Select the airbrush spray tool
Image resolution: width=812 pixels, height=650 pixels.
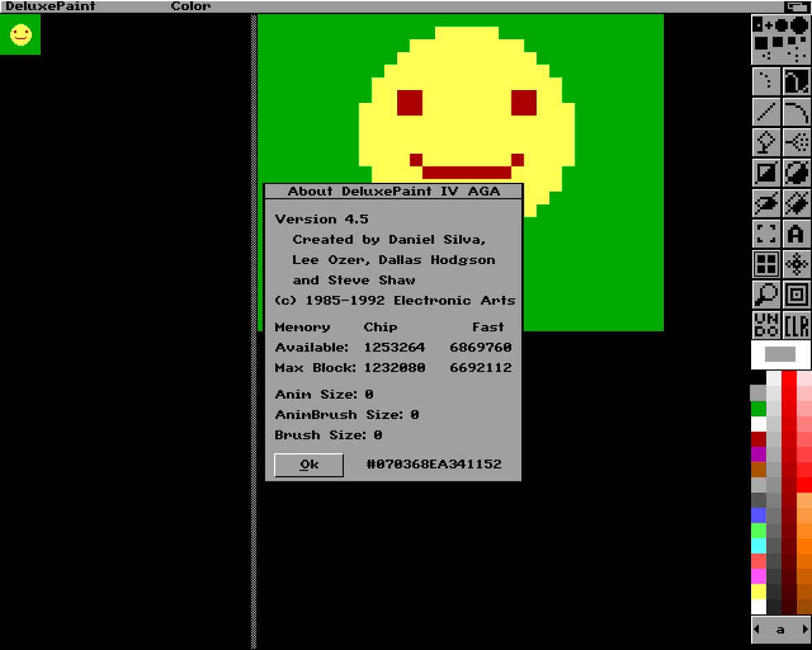[797, 142]
